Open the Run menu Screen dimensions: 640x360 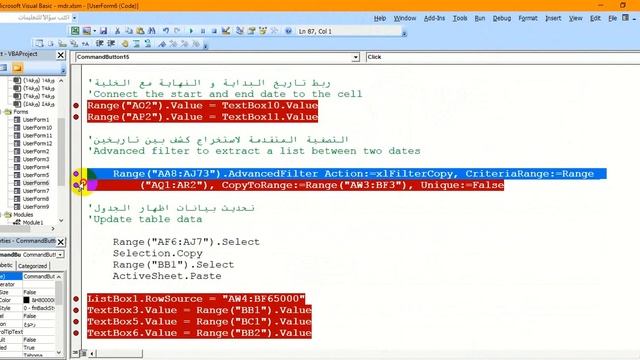pyautogui.click(x=480, y=18)
